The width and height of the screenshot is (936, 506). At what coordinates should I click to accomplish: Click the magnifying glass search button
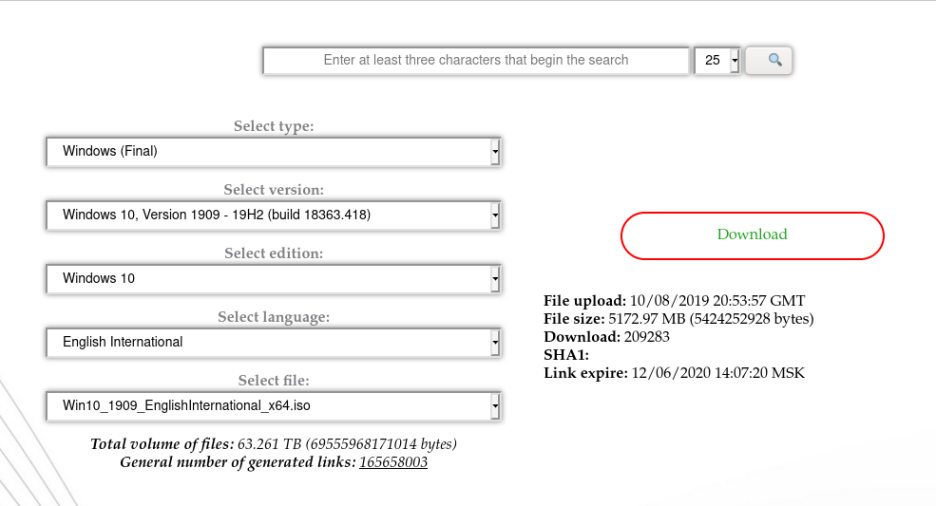[x=769, y=60]
